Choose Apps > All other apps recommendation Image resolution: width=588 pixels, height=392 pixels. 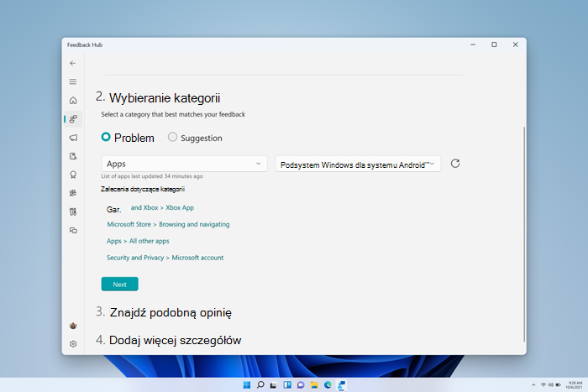click(138, 241)
